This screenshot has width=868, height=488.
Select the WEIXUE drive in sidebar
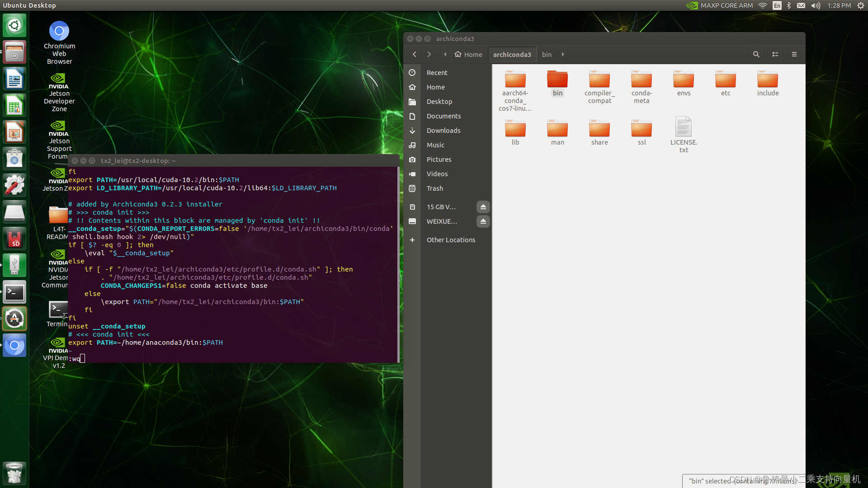441,221
